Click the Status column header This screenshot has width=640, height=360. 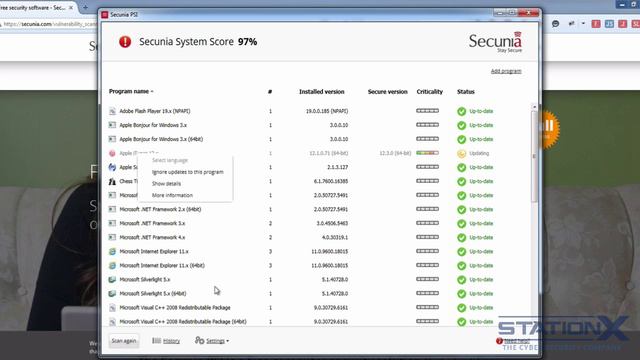466,92
